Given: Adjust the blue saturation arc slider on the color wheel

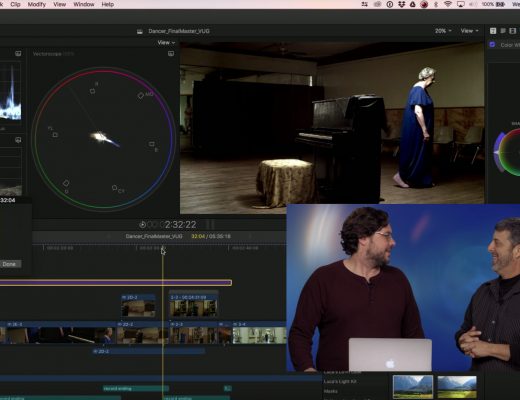Looking at the screenshot, I should tap(498, 152).
